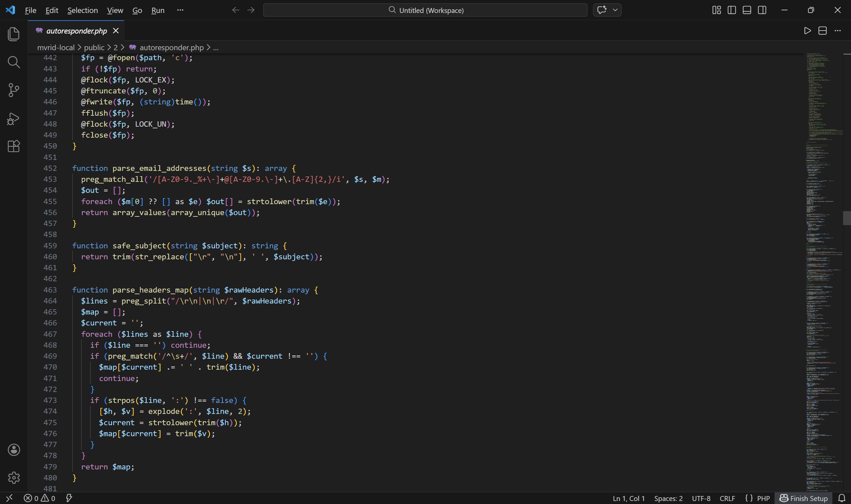Open the Accounts icon
851x504 pixels.
[x=14, y=450]
